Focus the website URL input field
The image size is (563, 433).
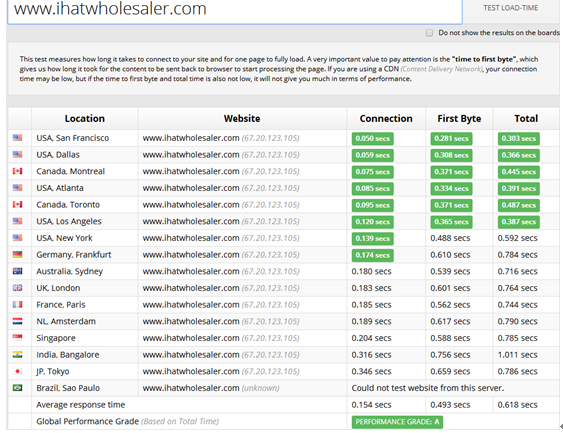pos(234,11)
